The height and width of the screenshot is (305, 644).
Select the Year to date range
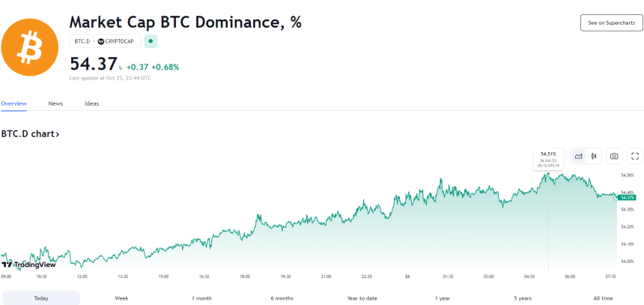tap(362, 298)
